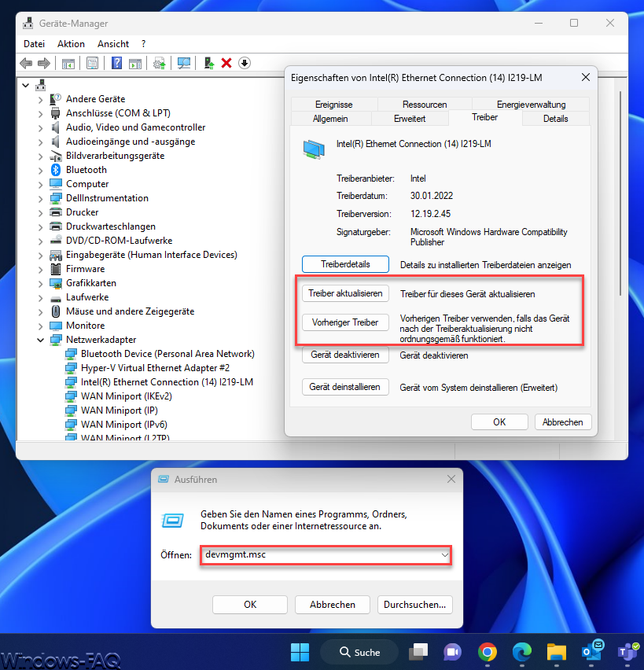Click the down-arrow circle toolbar icon
This screenshot has width=644, height=670.
click(x=245, y=63)
